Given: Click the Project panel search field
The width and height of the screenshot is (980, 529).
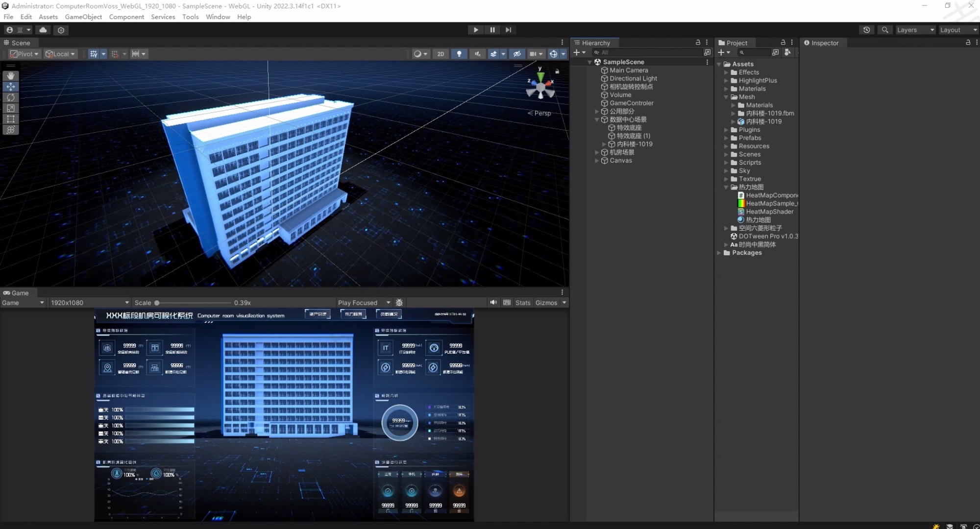Looking at the screenshot, I should click(755, 52).
